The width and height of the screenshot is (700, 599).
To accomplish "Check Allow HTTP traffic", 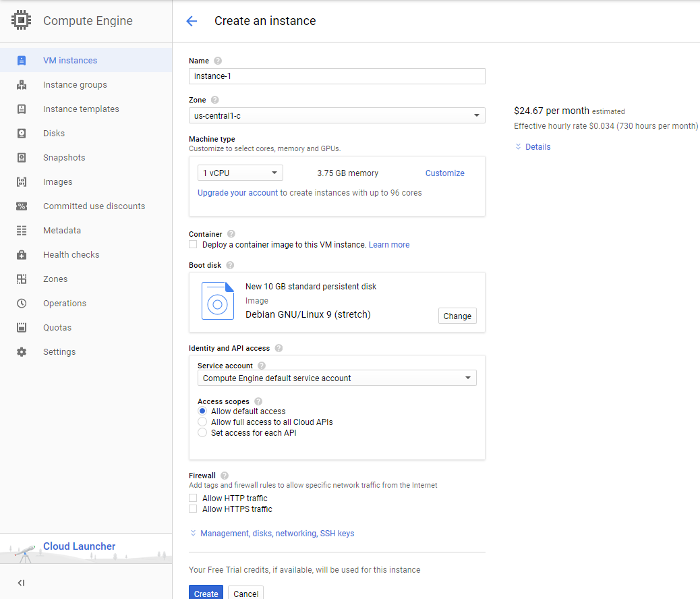I will click(x=193, y=498).
